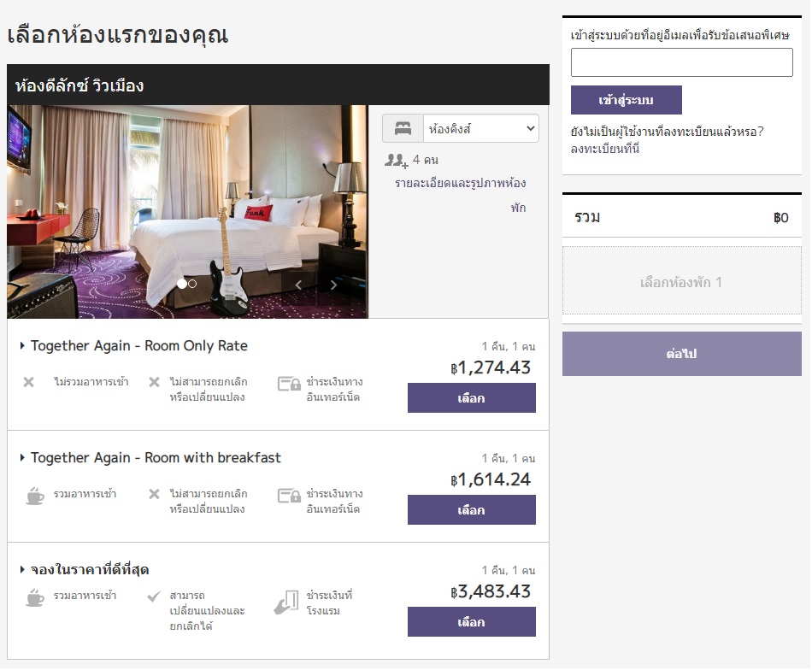Click the 4-person occupancy guests icon
This screenshot has height=670, width=812.
point(396,160)
